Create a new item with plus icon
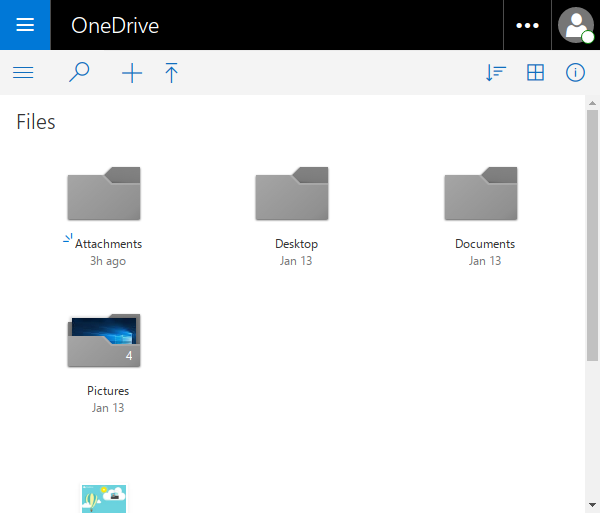Image resolution: width=600 pixels, height=513 pixels. click(132, 73)
